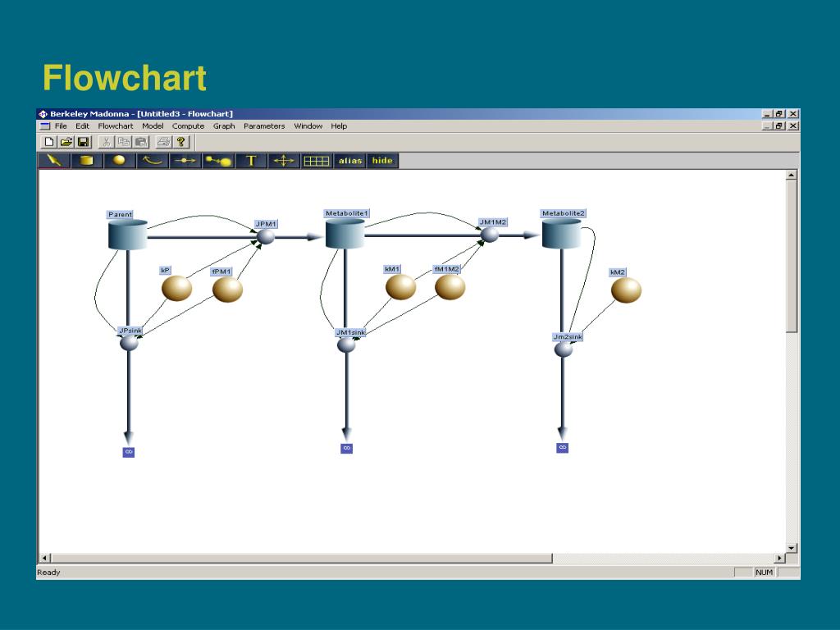Select the Flow pipe tool
Image resolution: width=840 pixels, height=630 pixels.
coord(185,160)
